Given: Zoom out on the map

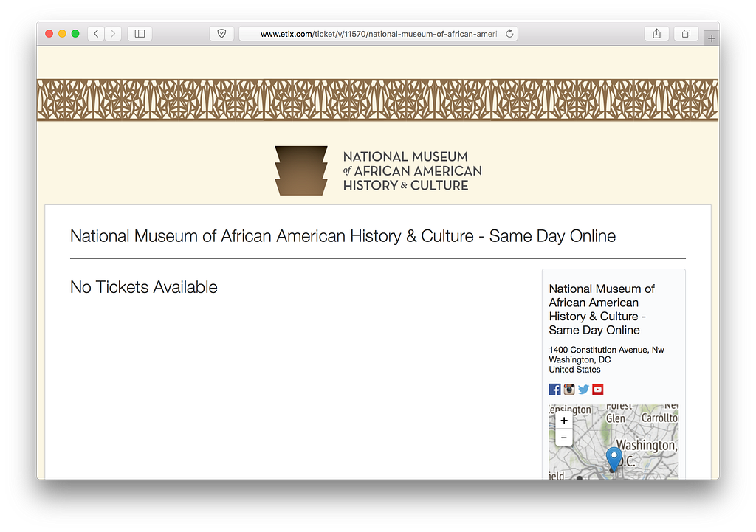Looking at the screenshot, I should point(563,438).
